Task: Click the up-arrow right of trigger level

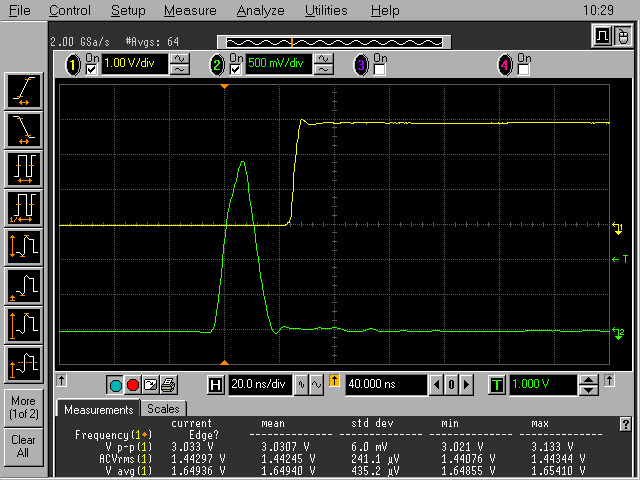Action: (x=609, y=380)
